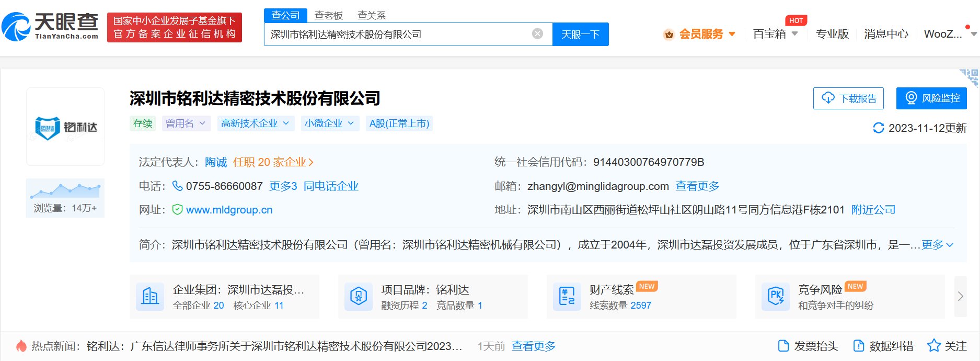Click the 发票抬头 button
The image size is (980, 361).
[808, 346]
